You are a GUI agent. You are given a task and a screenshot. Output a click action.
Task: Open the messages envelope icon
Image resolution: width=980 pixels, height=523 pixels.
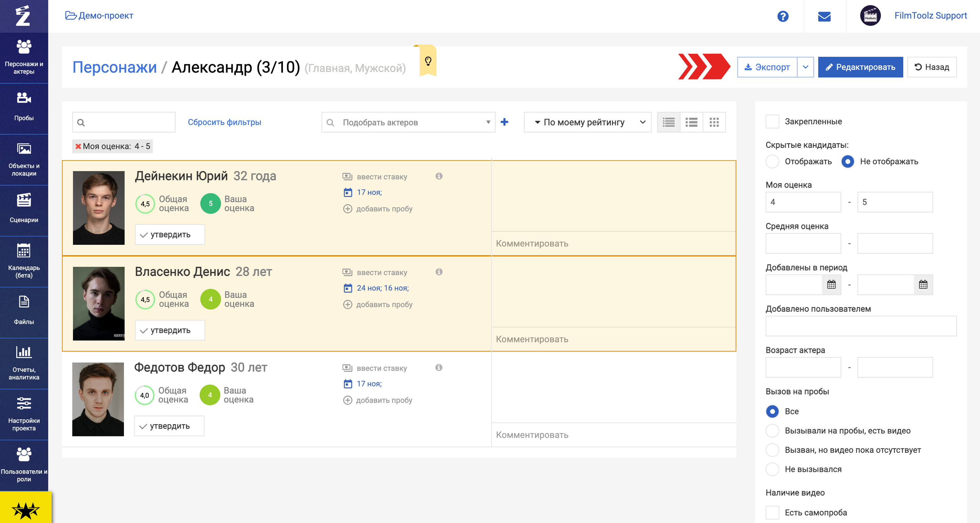coord(824,17)
